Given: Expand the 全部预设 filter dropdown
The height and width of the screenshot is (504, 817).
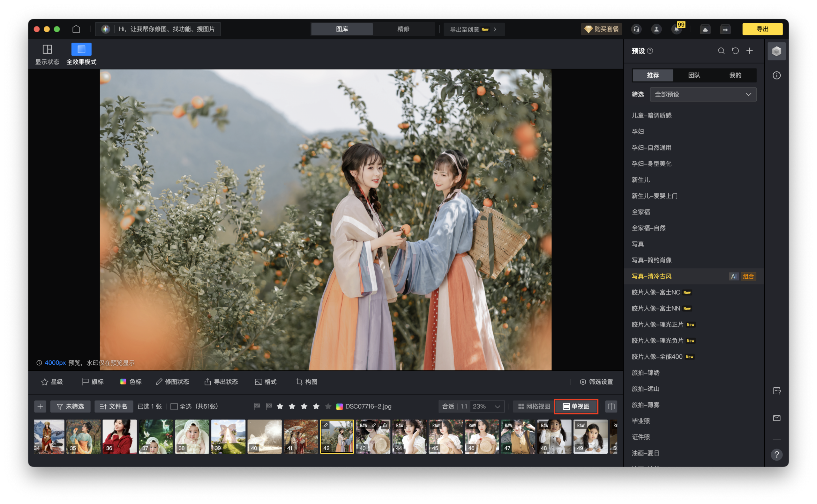Looking at the screenshot, I should coord(703,94).
